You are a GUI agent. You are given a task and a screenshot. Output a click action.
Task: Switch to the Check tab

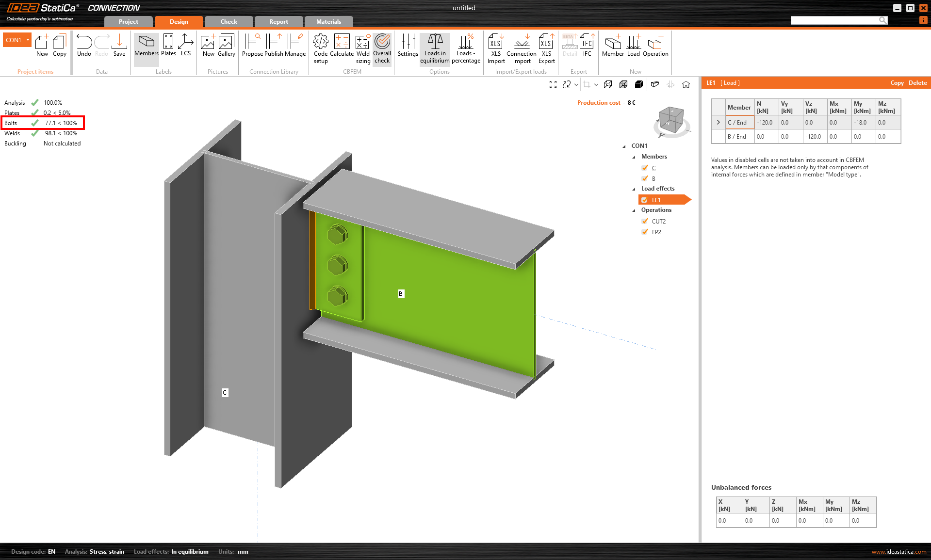pos(229,22)
